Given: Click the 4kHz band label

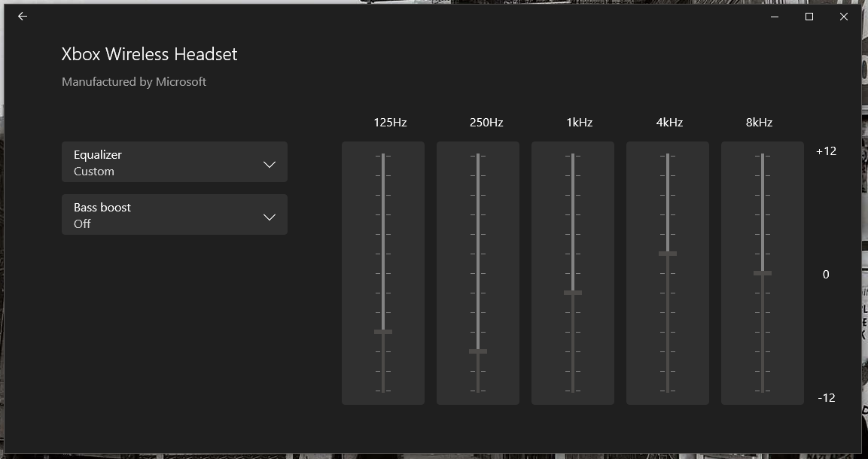Looking at the screenshot, I should pos(670,122).
